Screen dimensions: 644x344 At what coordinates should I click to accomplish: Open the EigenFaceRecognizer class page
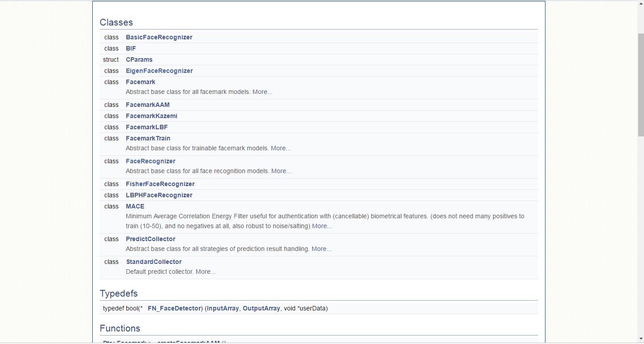point(159,71)
